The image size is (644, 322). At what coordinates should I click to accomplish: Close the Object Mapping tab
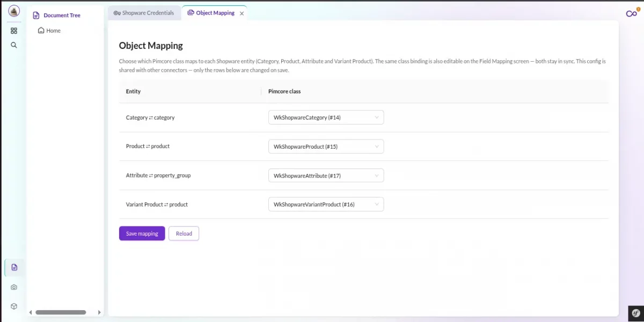coord(241,13)
